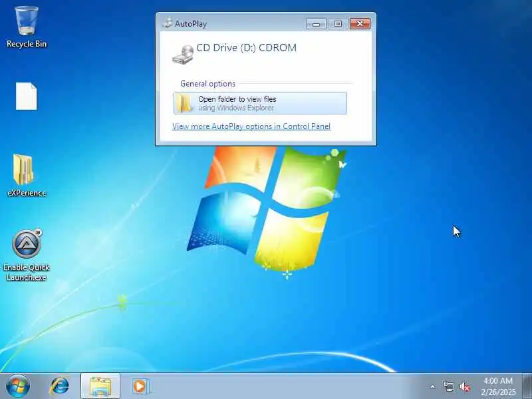Select the blank unnamed file on the desktop
Screen dimensions: 532x399
26,96
